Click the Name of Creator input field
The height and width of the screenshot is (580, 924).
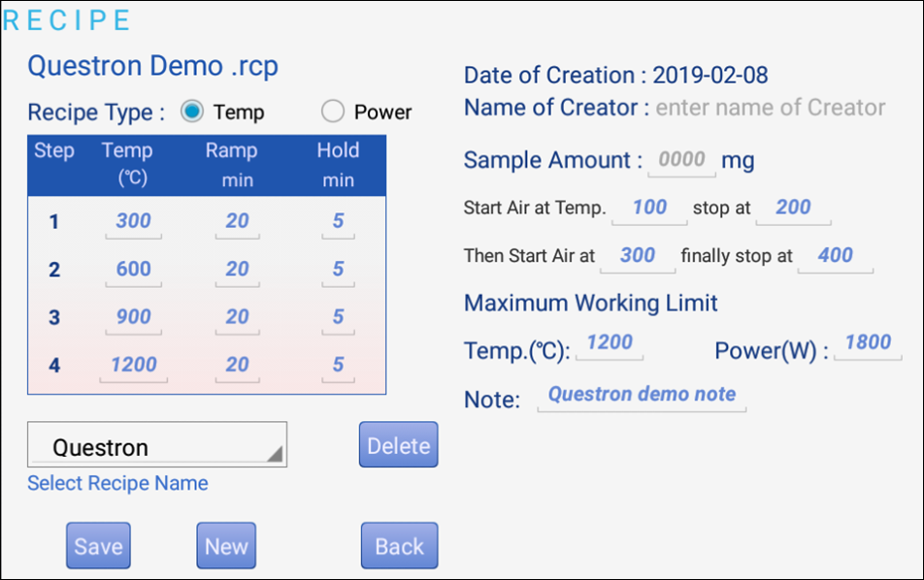(x=770, y=108)
